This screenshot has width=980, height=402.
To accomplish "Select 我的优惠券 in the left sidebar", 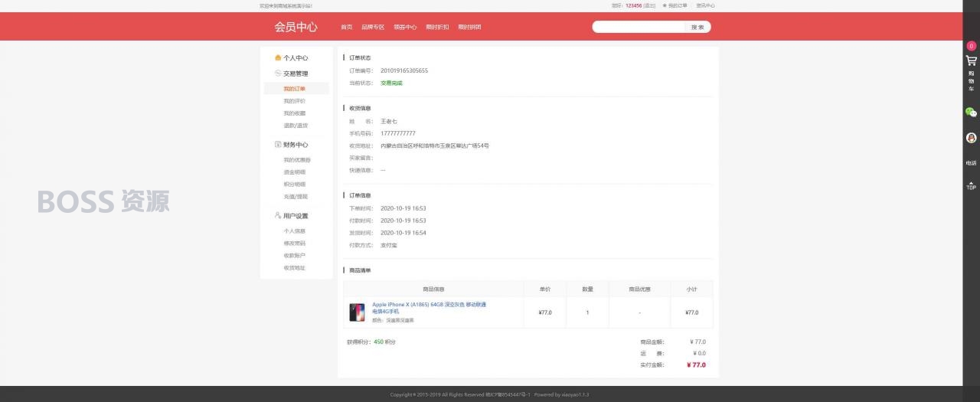I will pyautogui.click(x=297, y=160).
